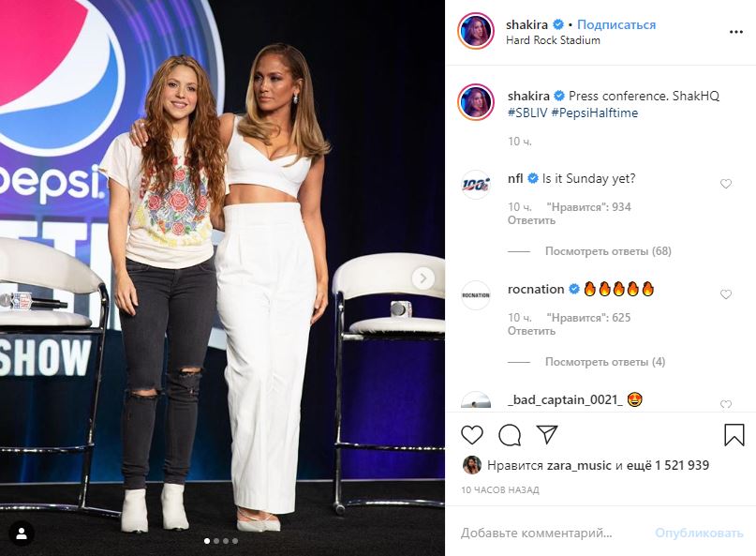Open #SBLIV hashtag link
This screenshot has width=756, height=556.
click(x=527, y=113)
